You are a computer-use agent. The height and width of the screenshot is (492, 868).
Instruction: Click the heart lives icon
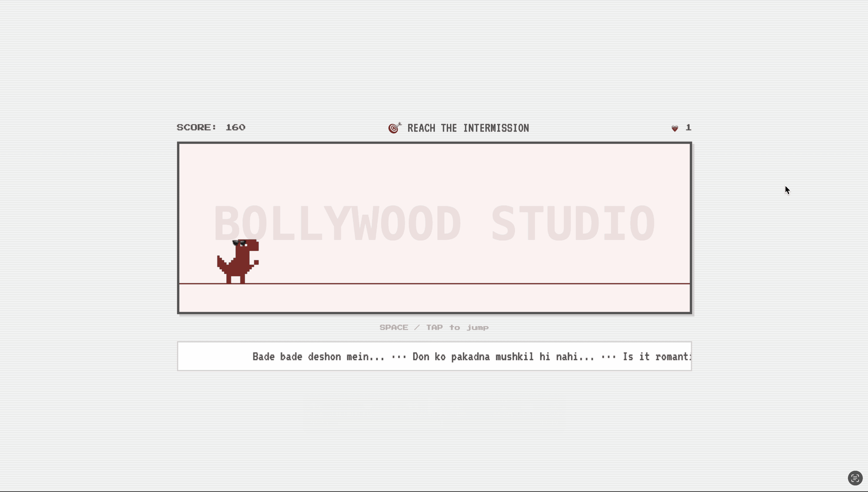674,128
